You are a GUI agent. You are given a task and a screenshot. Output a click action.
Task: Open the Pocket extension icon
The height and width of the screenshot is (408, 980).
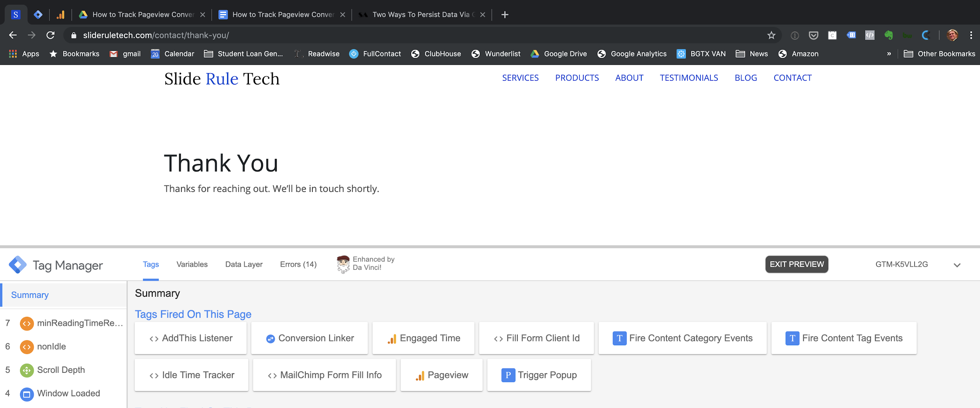click(813, 35)
